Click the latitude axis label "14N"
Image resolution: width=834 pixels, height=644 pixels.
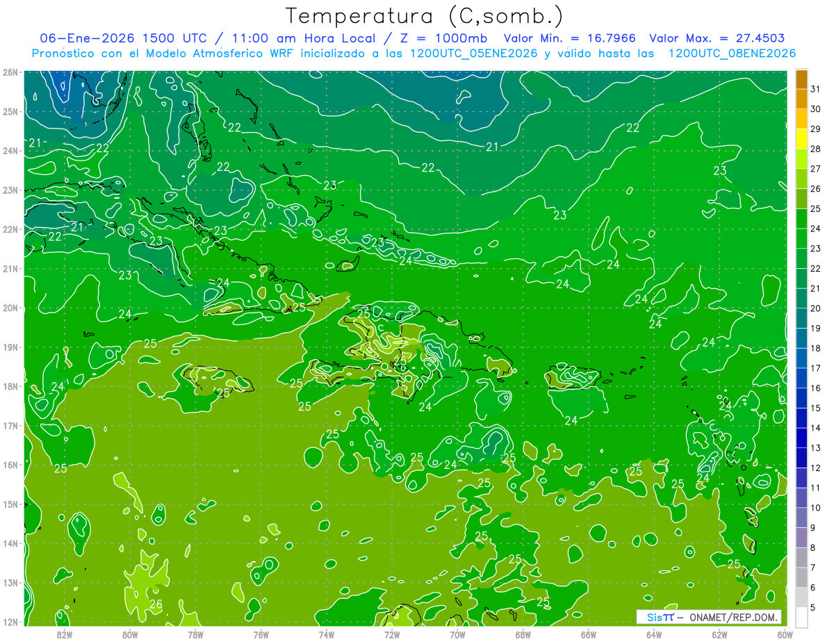[11, 543]
